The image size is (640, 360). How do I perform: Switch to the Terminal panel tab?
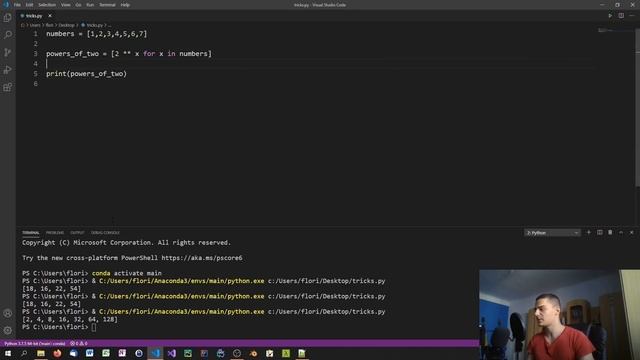pyautogui.click(x=31, y=233)
